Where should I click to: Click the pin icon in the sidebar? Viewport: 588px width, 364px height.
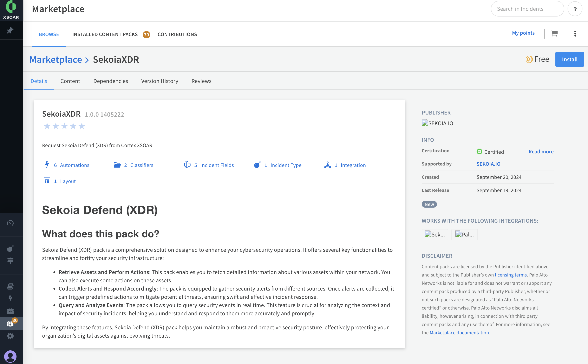click(10, 31)
